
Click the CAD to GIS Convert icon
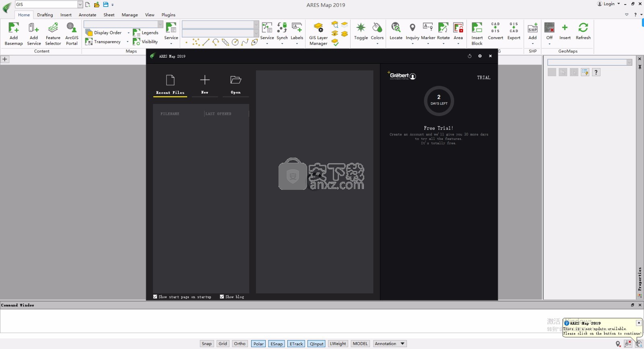point(495,27)
